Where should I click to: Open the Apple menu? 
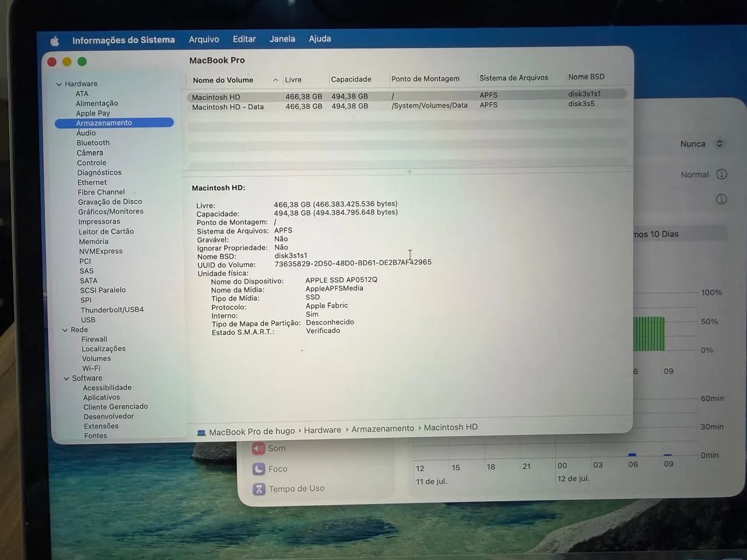pyautogui.click(x=54, y=41)
